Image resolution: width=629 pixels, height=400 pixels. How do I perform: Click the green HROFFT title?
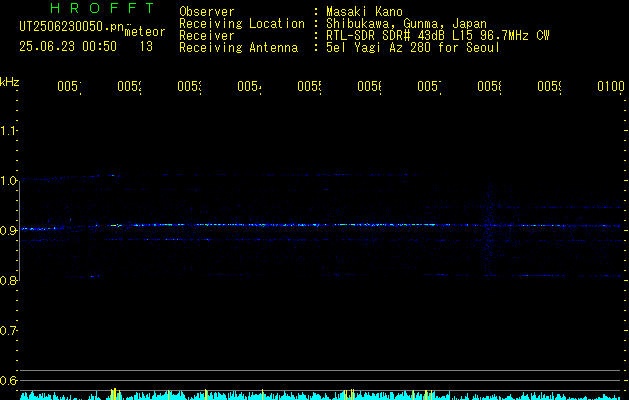tap(102, 8)
